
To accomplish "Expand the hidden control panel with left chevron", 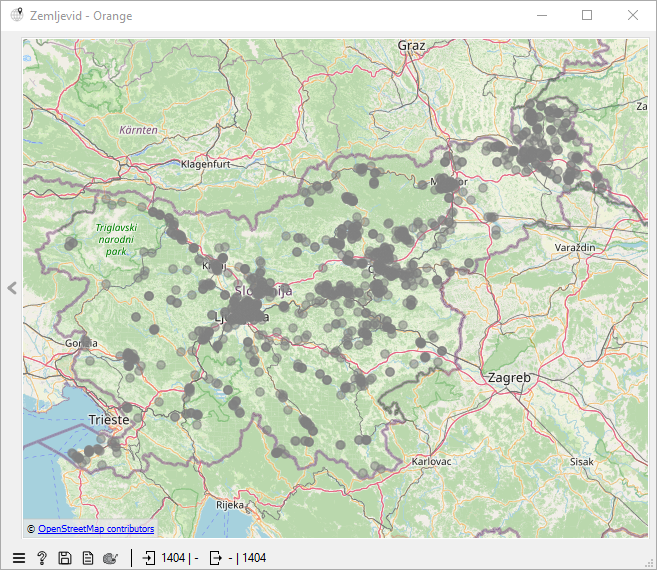I will 12,288.
